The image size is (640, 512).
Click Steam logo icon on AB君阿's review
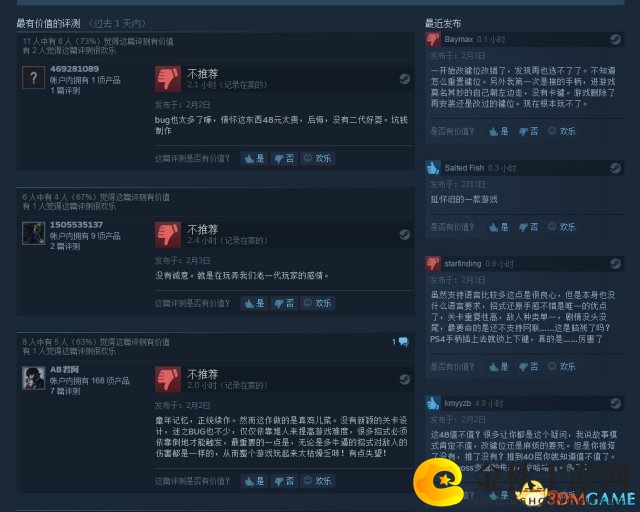pyautogui.click(x=404, y=379)
